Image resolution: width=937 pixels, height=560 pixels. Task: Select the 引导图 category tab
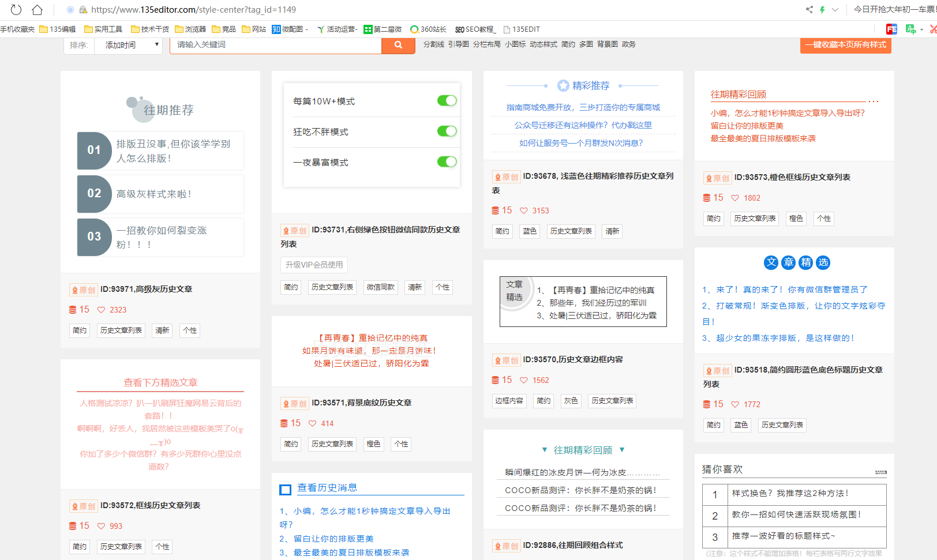click(459, 44)
